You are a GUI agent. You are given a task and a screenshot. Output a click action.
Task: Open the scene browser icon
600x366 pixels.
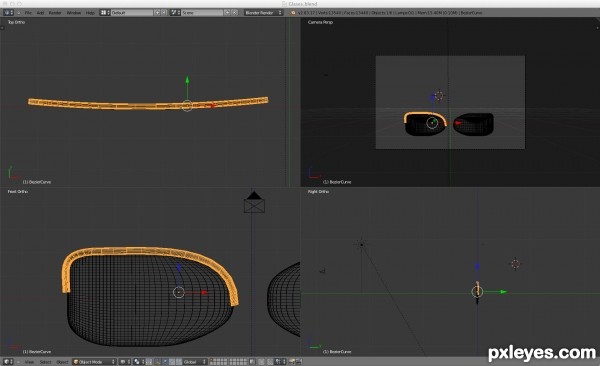(175, 13)
